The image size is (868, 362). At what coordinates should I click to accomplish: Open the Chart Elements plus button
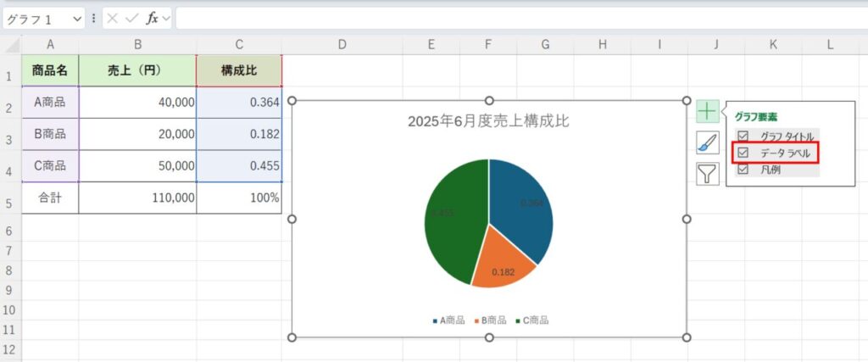(x=708, y=112)
